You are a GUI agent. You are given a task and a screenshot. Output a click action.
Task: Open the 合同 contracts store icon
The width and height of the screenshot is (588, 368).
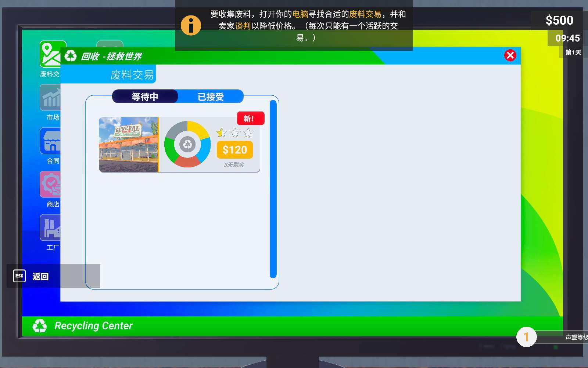(x=50, y=141)
